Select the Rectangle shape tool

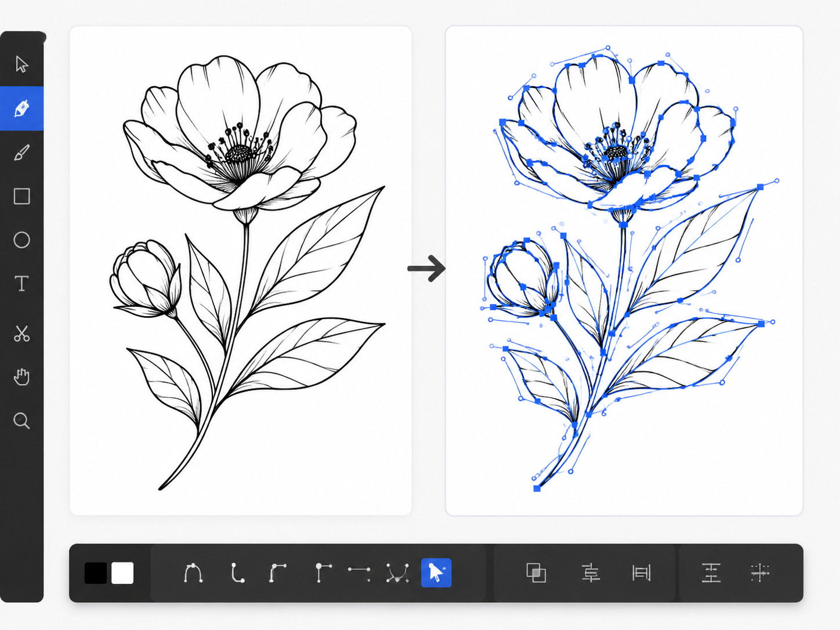(x=21, y=196)
